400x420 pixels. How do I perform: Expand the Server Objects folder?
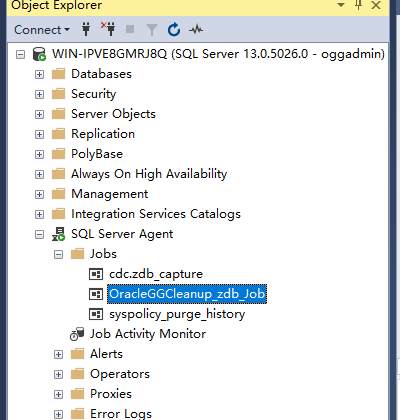[x=39, y=114]
